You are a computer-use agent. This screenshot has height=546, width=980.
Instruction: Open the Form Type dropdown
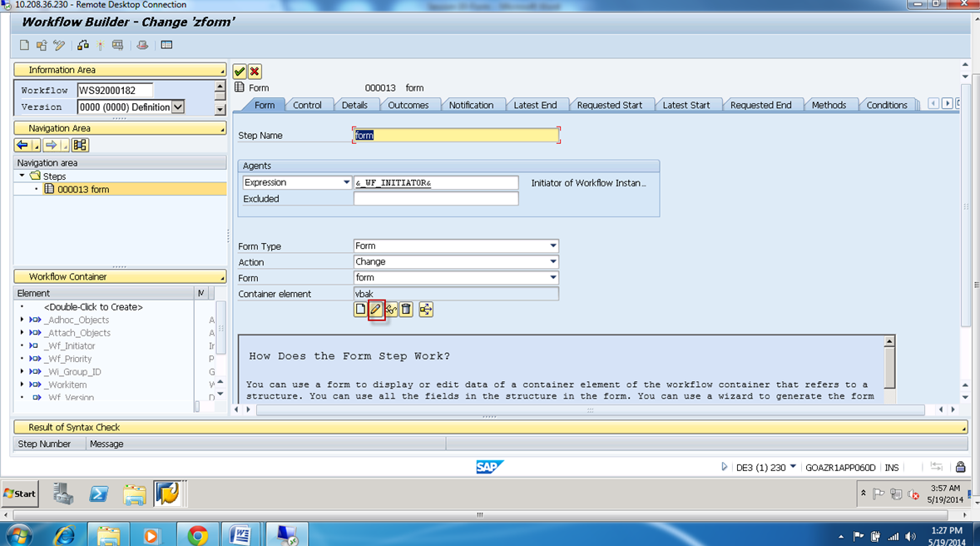552,246
